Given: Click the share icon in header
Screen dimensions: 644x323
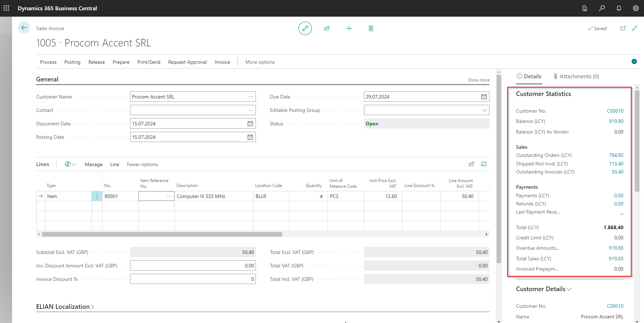Looking at the screenshot, I should click(327, 28).
